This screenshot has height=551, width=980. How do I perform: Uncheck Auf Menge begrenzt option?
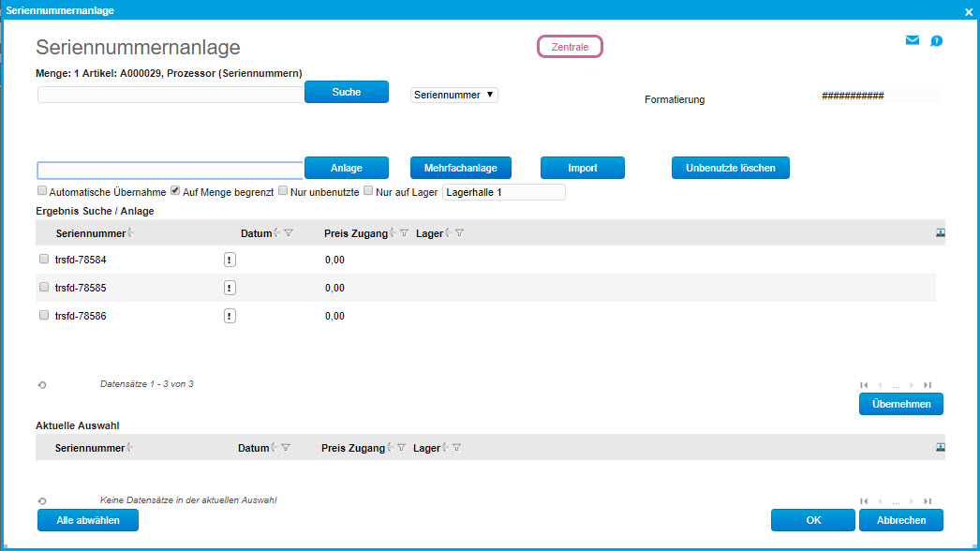tap(175, 191)
